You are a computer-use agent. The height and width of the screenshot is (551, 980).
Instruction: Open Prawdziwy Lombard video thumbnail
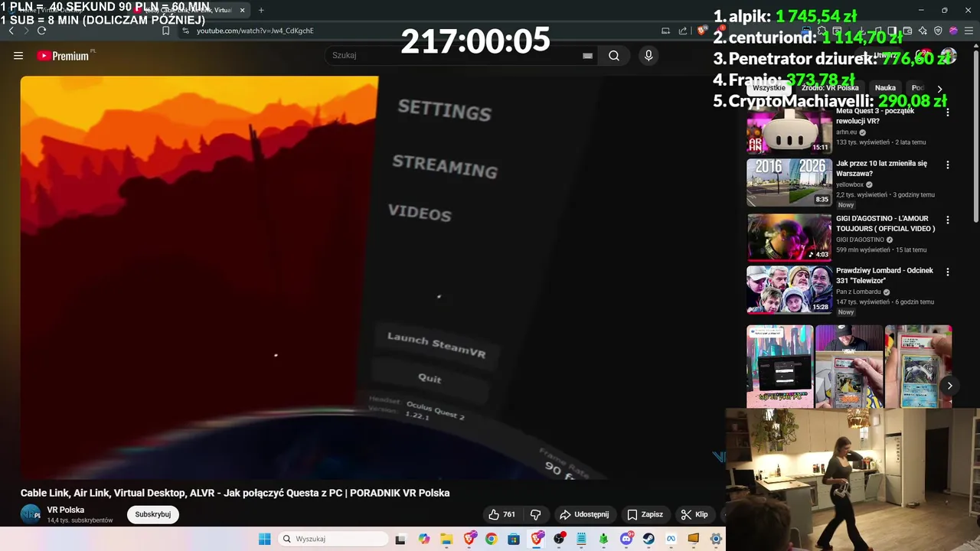(x=789, y=290)
